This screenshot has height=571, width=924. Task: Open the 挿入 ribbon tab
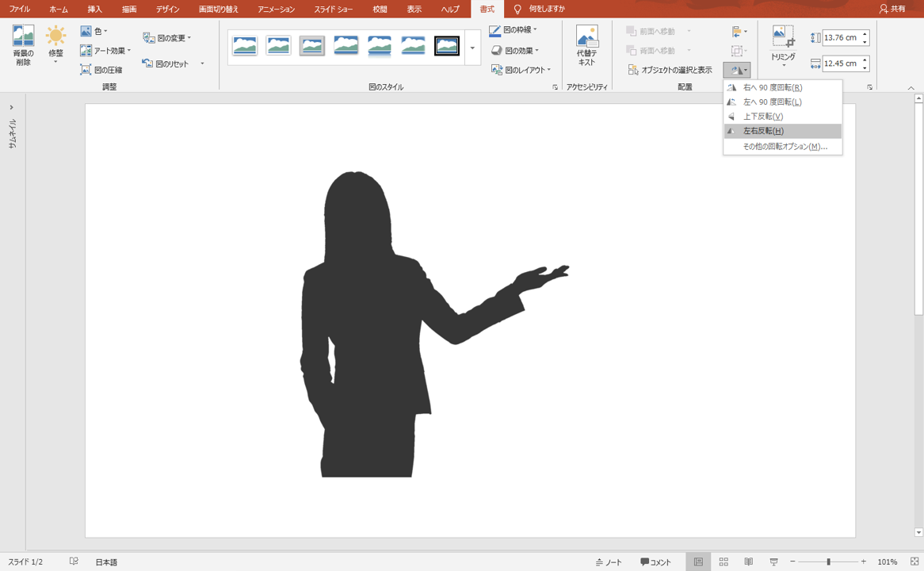94,9
